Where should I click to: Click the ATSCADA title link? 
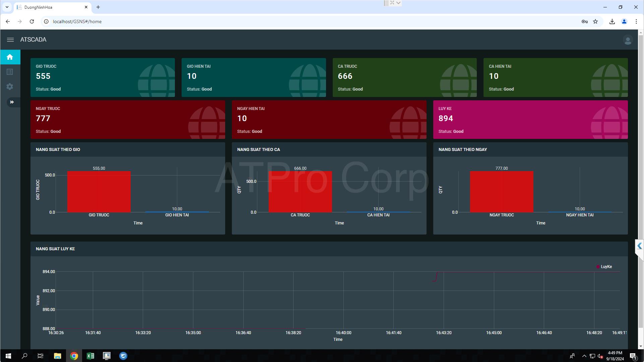[x=33, y=40]
